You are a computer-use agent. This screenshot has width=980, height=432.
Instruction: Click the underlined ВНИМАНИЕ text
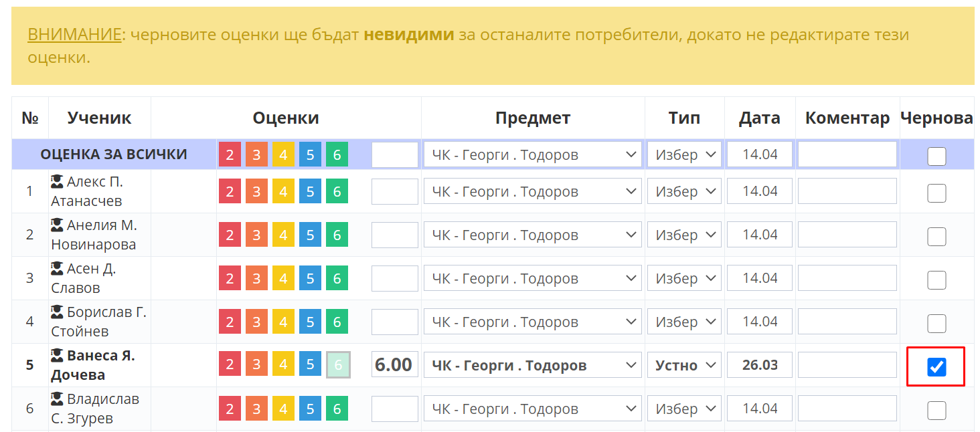pos(74,35)
